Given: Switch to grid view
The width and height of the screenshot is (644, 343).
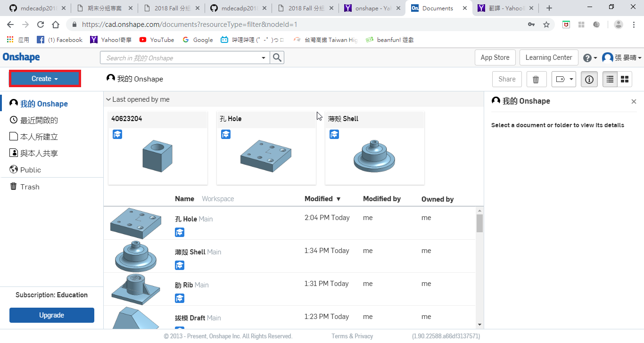Looking at the screenshot, I should (x=625, y=79).
